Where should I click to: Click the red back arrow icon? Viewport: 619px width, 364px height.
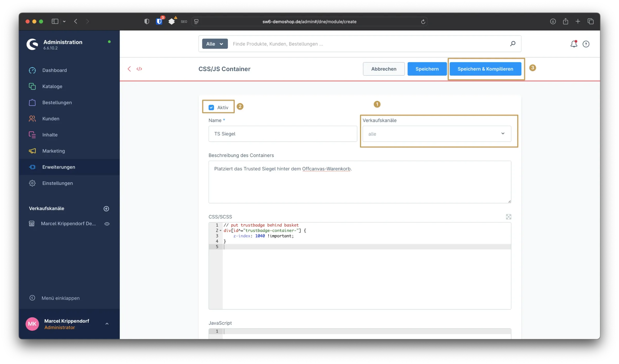point(129,69)
